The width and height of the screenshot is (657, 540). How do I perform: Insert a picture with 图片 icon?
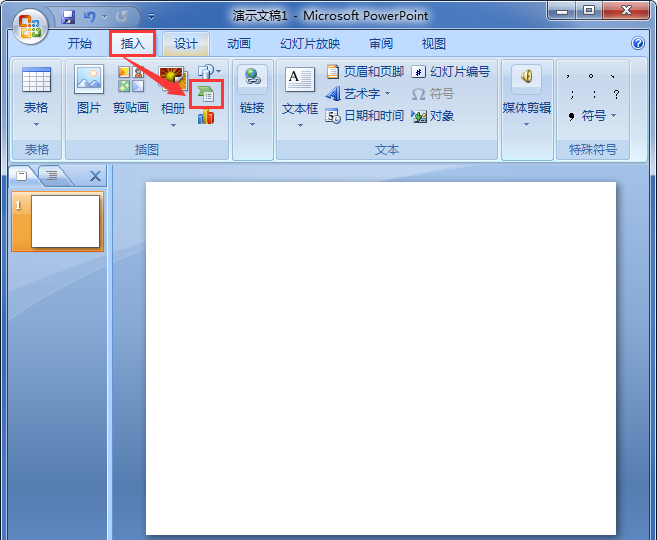point(89,80)
